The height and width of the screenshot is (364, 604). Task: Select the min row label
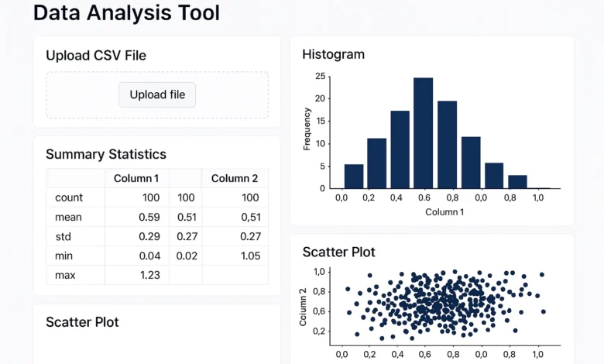pos(64,256)
